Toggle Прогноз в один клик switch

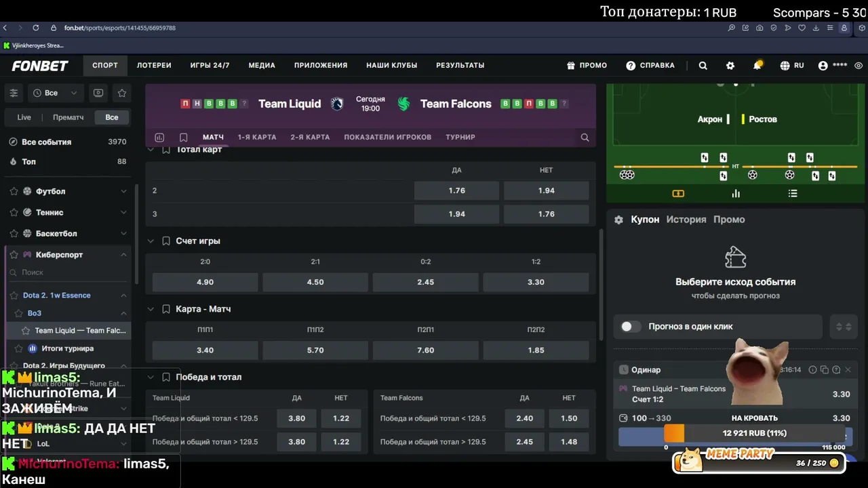pos(631,327)
